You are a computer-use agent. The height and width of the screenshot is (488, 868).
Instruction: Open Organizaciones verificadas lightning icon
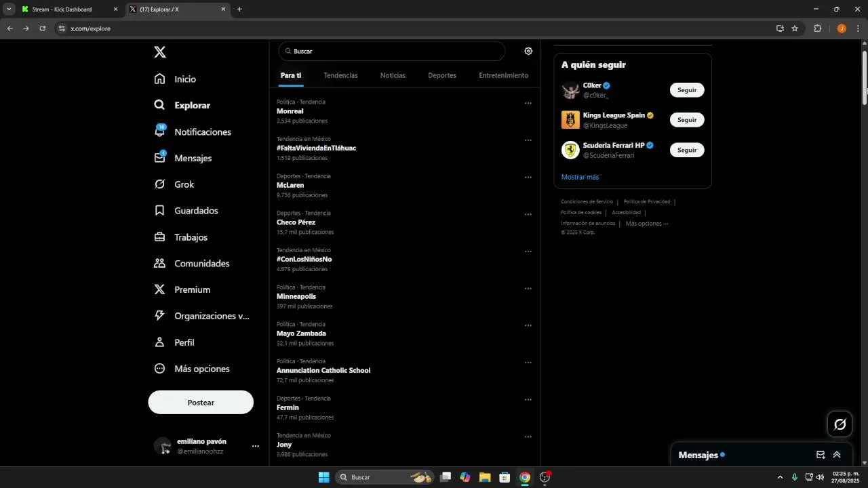coord(159,316)
